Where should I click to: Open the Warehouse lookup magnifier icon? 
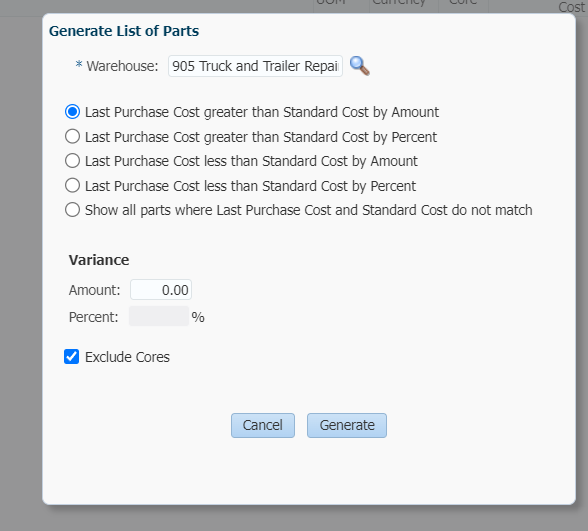tap(360, 66)
